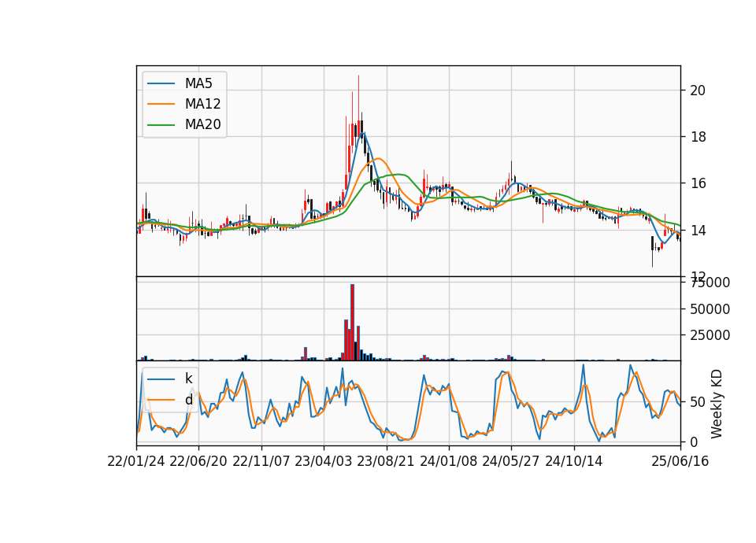756x543 pixels.
Task: Click the price axis label 14
Action: (x=698, y=231)
